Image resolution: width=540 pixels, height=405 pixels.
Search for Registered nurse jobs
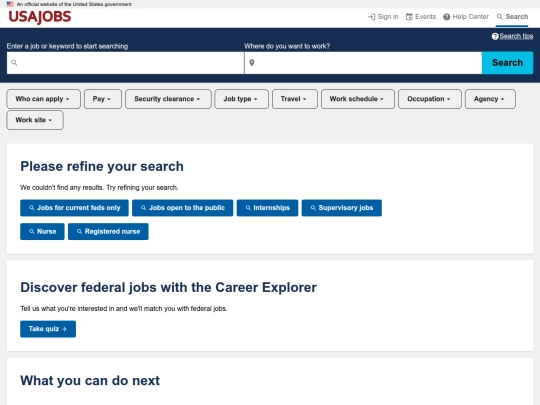tap(108, 231)
